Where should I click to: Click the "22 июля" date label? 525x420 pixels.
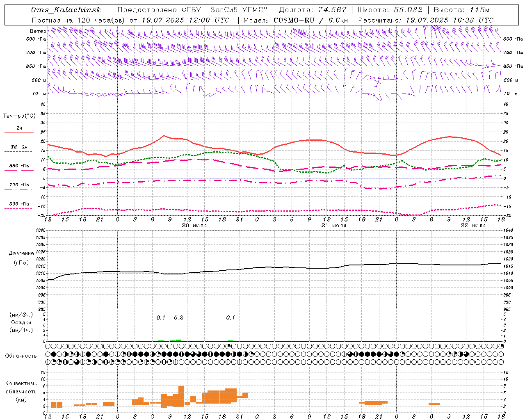473,226
